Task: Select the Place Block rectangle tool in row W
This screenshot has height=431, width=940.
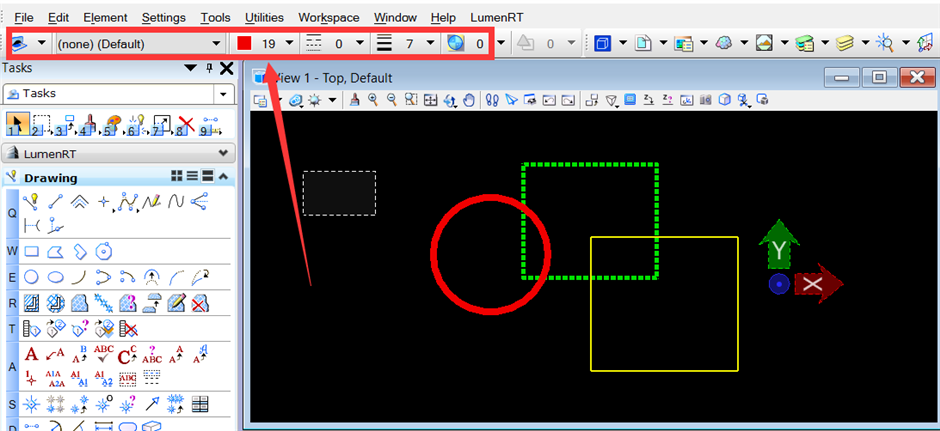Action: point(31,251)
